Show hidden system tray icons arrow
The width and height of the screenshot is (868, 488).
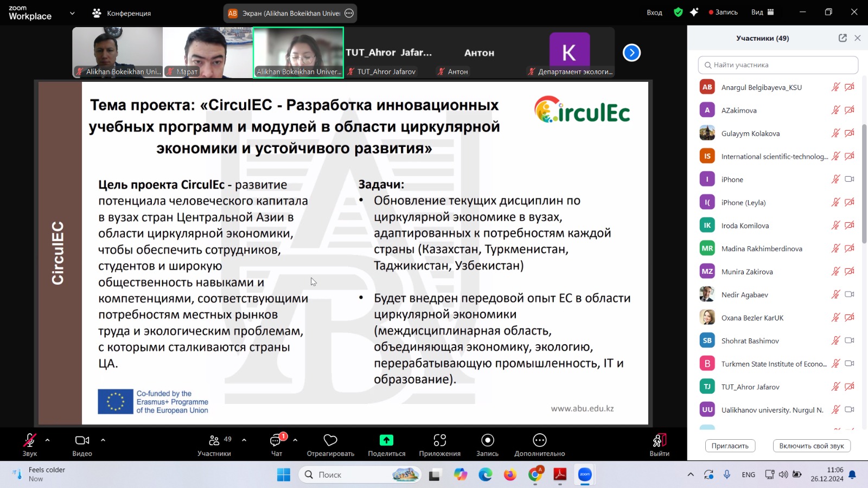pyautogui.click(x=691, y=474)
